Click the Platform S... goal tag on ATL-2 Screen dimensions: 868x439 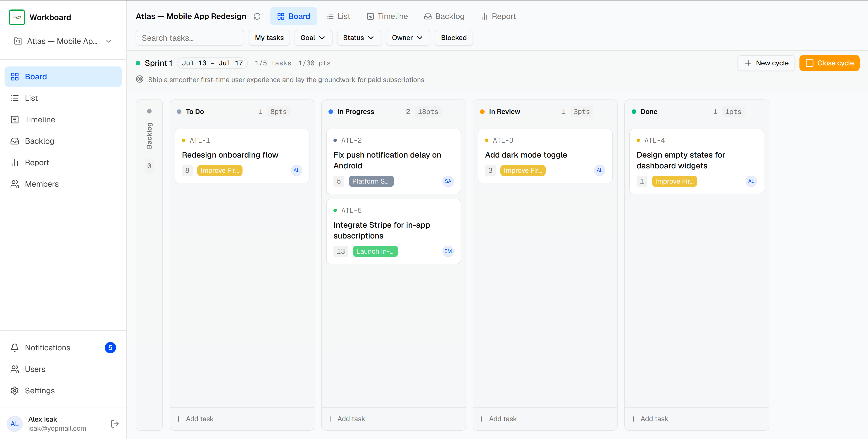[x=371, y=181]
